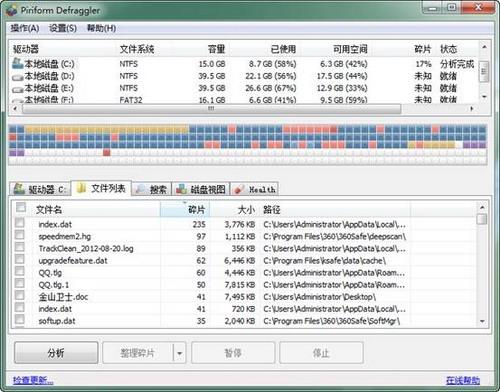Check the box for 金山卫士.doc

click(20, 295)
